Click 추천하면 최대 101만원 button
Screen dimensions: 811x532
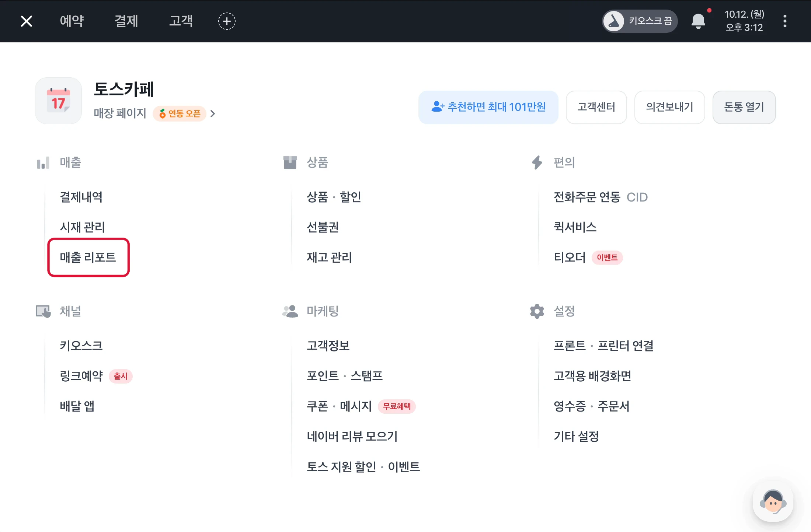click(x=488, y=107)
